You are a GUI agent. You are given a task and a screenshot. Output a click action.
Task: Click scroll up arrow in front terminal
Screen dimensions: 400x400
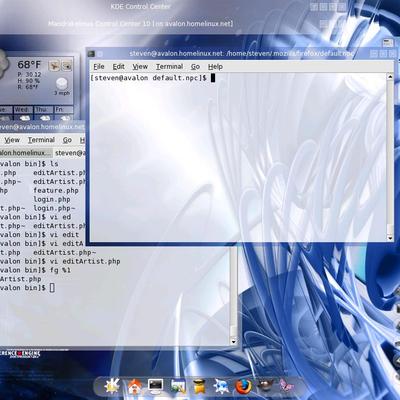390,77
